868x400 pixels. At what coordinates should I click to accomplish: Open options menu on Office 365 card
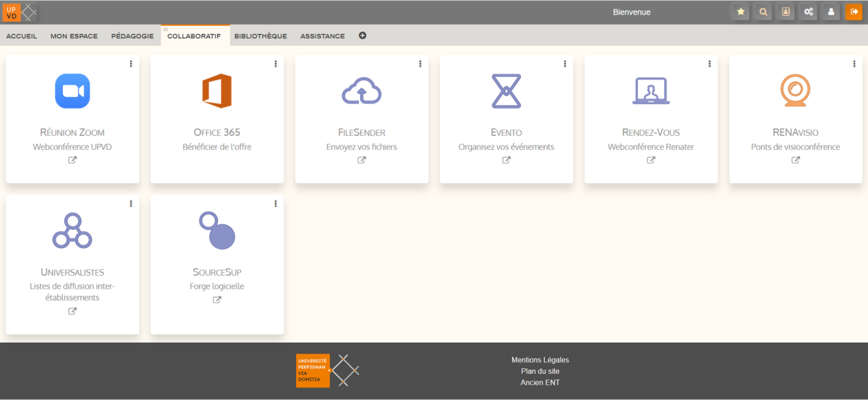(x=276, y=64)
